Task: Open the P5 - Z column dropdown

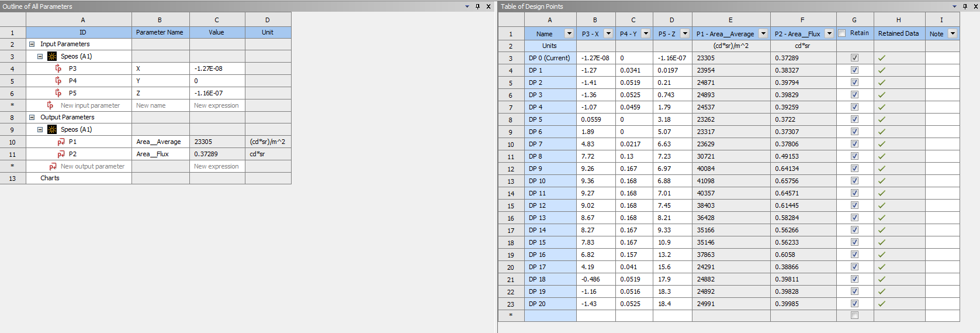Action: tap(685, 33)
